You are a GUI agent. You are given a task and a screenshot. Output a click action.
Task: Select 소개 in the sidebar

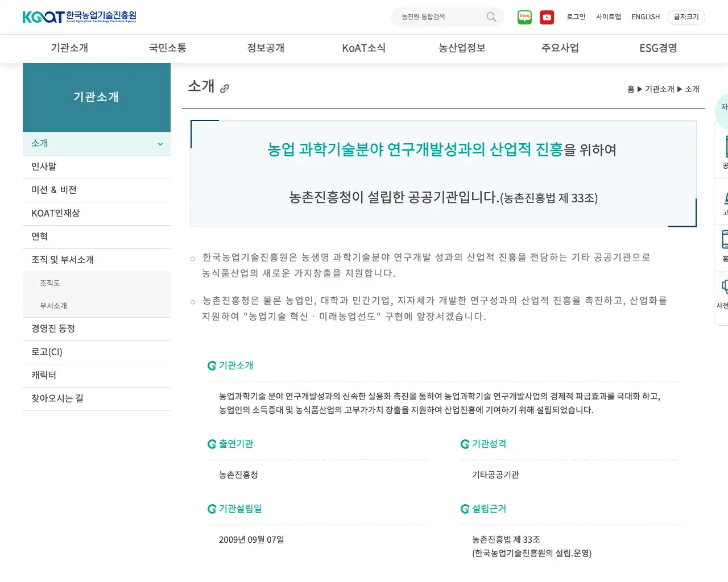[97, 144]
